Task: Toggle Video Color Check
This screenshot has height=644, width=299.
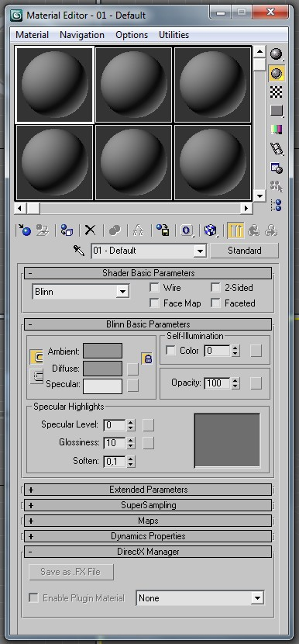Action: [277, 130]
